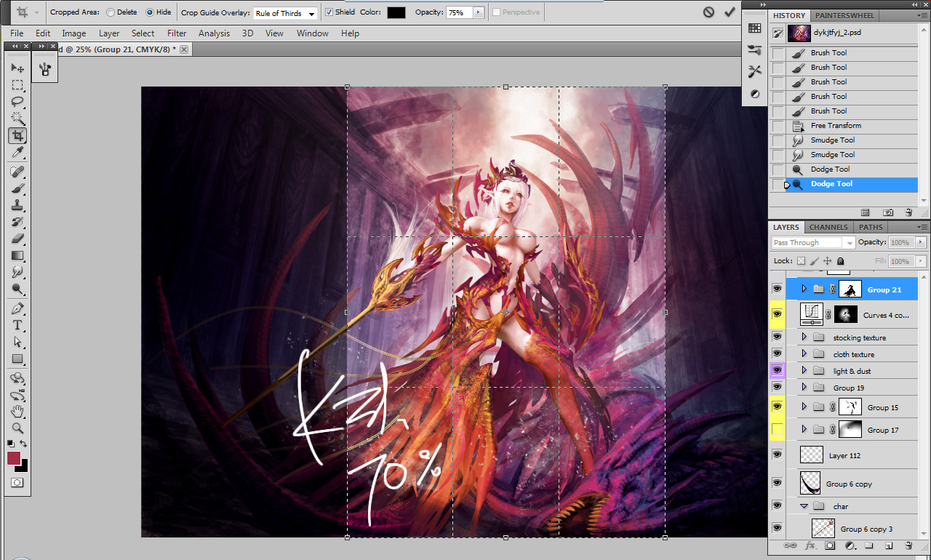Viewport: 931px width, 560px height.
Task: Toggle the Shield checkbox
Action: coord(329,12)
